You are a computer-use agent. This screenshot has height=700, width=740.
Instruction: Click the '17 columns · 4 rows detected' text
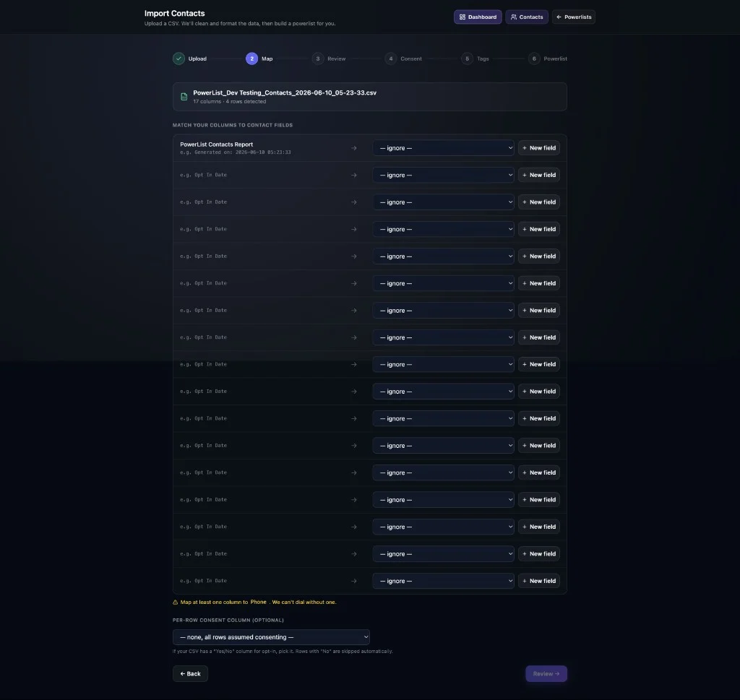coord(229,101)
